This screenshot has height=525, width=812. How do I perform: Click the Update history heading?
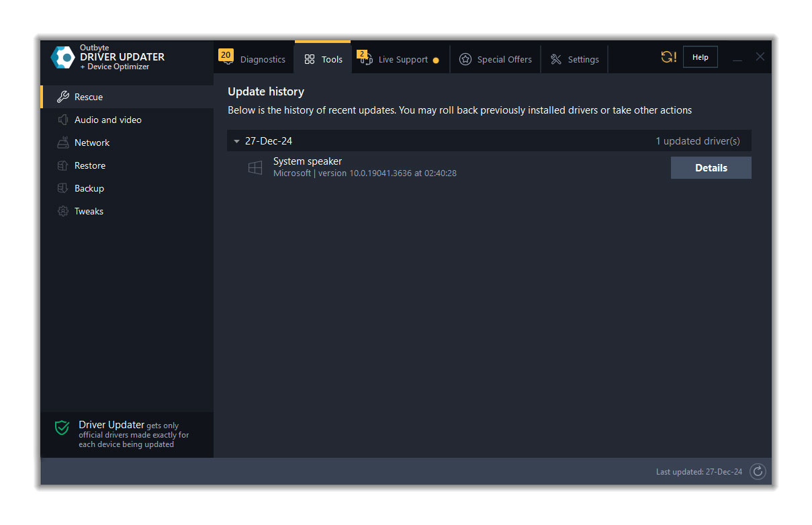[266, 91]
